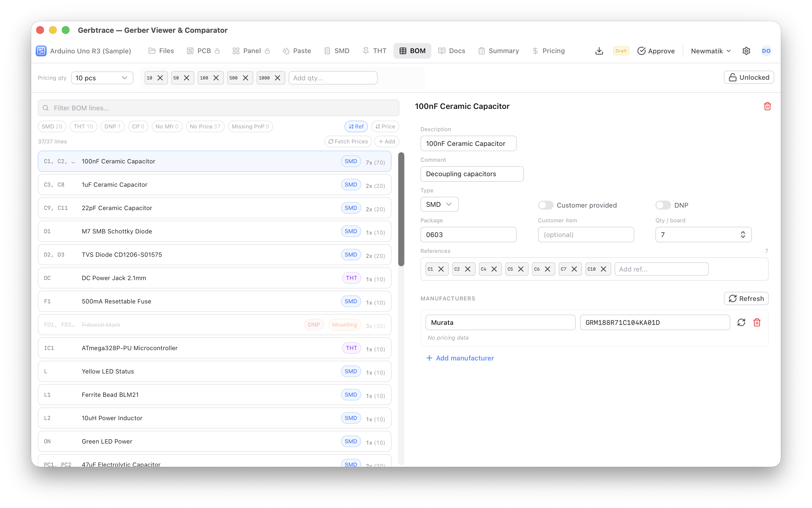Remove the 1000 quantity chip
This screenshot has width=812, height=508.
click(278, 78)
